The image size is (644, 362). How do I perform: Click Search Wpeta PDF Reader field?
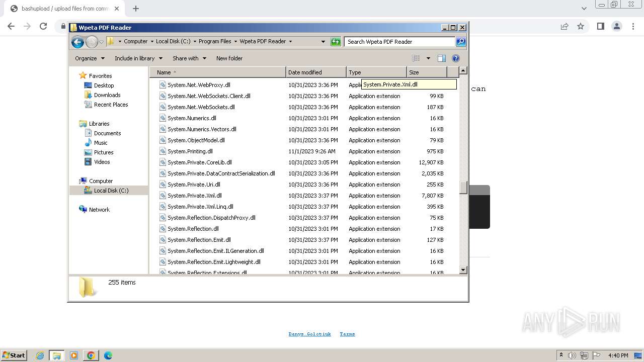(400, 42)
